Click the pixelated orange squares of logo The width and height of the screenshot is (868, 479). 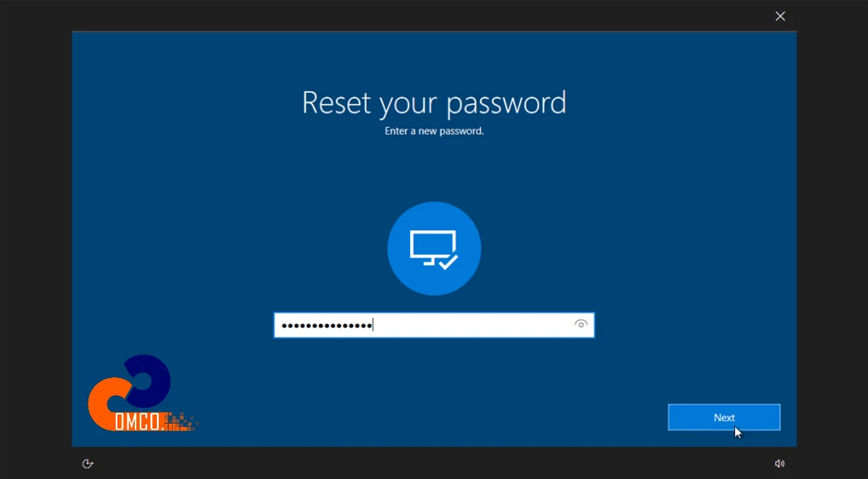(x=180, y=423)
